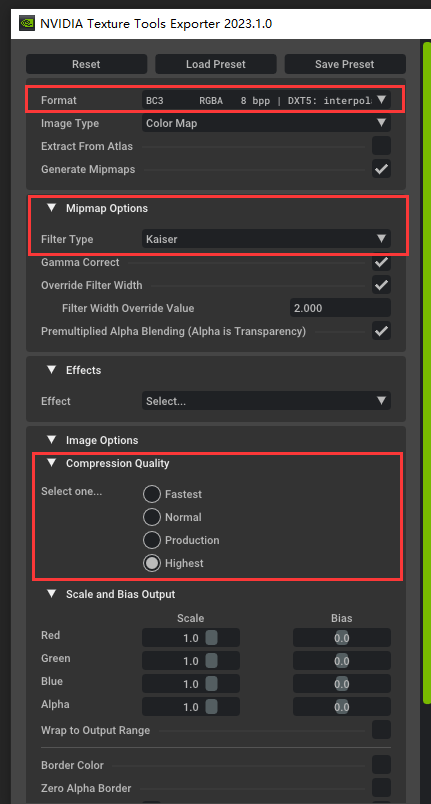
Task: Select the Fastest compression quality
Action: tap(152, 494)
